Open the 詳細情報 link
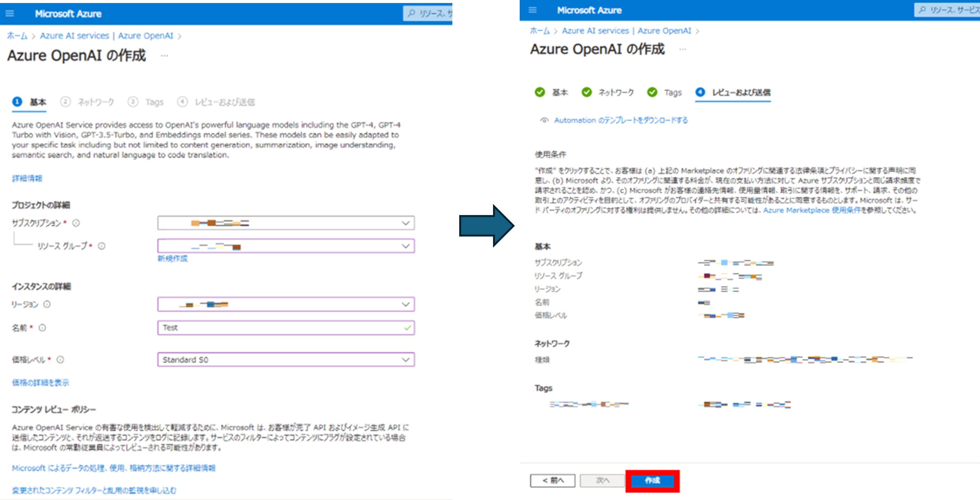This screenshot has width=980, height=500. (27, 178)
